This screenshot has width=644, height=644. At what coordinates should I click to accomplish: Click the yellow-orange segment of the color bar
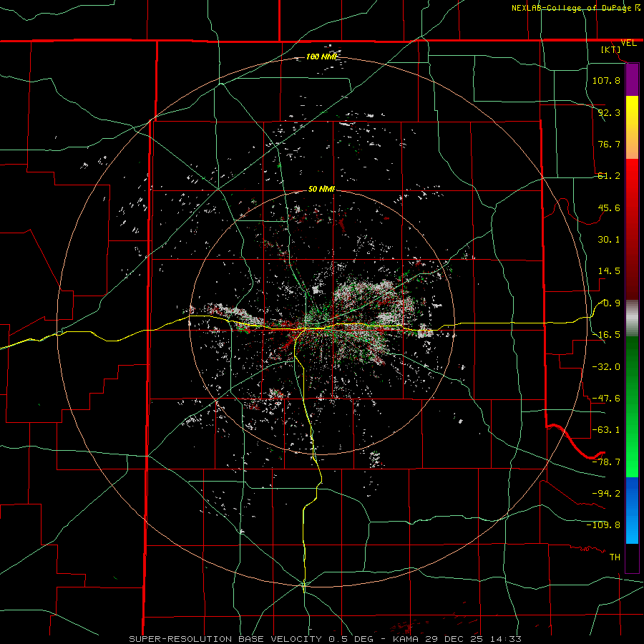(632, 127)
